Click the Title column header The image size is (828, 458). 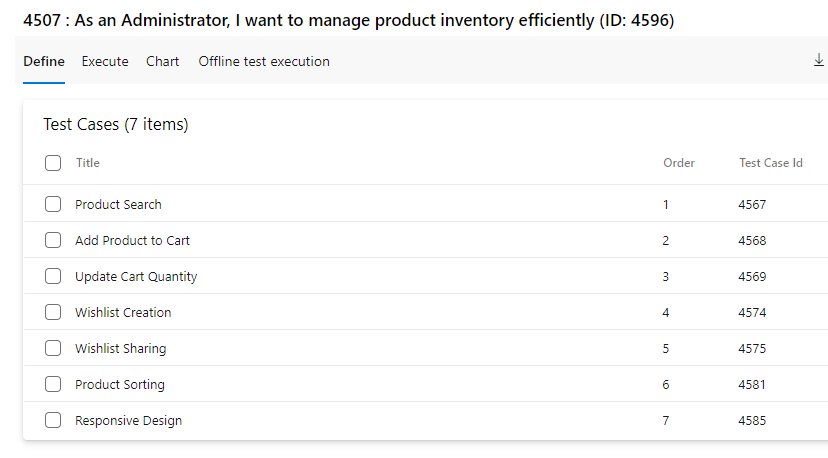[88, 163]
